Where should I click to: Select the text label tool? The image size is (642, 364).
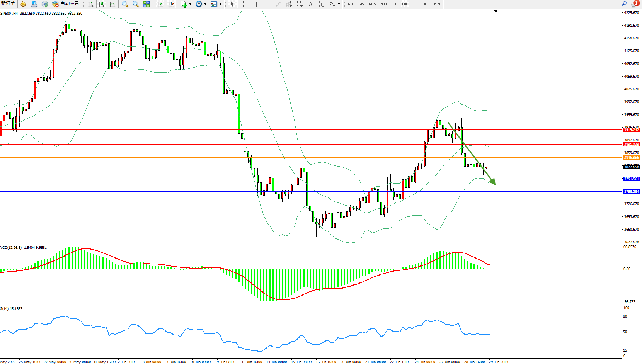click(321, 4)
